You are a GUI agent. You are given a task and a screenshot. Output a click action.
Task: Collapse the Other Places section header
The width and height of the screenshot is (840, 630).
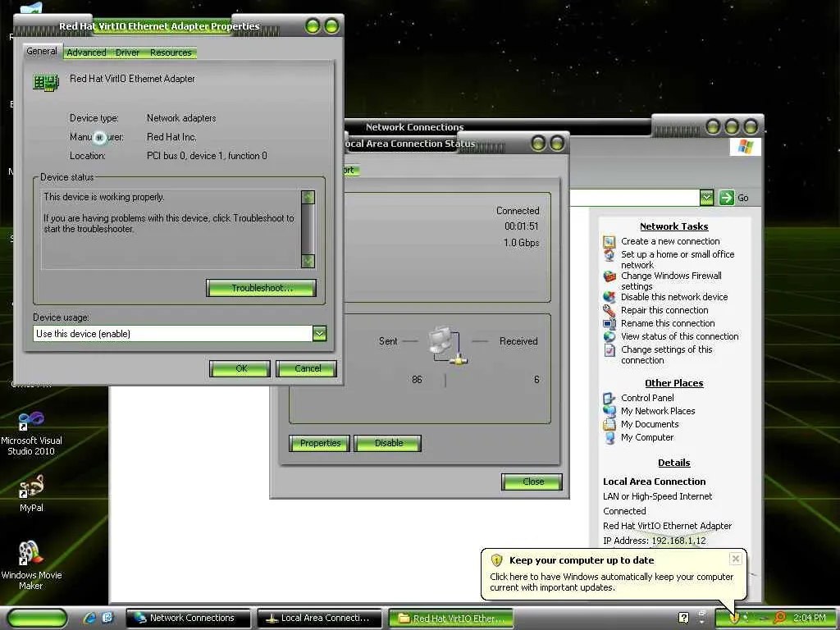coord(674,383)
